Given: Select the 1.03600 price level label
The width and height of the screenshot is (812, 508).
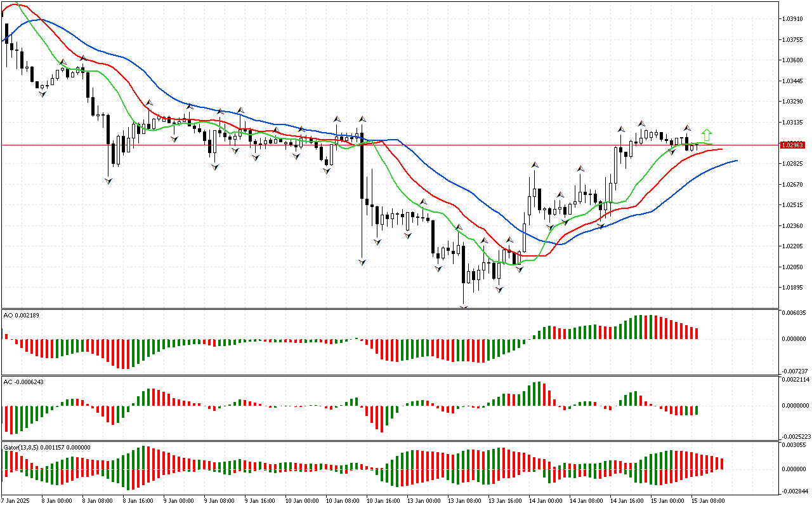Looking at the screenshot, I should pos(794,60).
